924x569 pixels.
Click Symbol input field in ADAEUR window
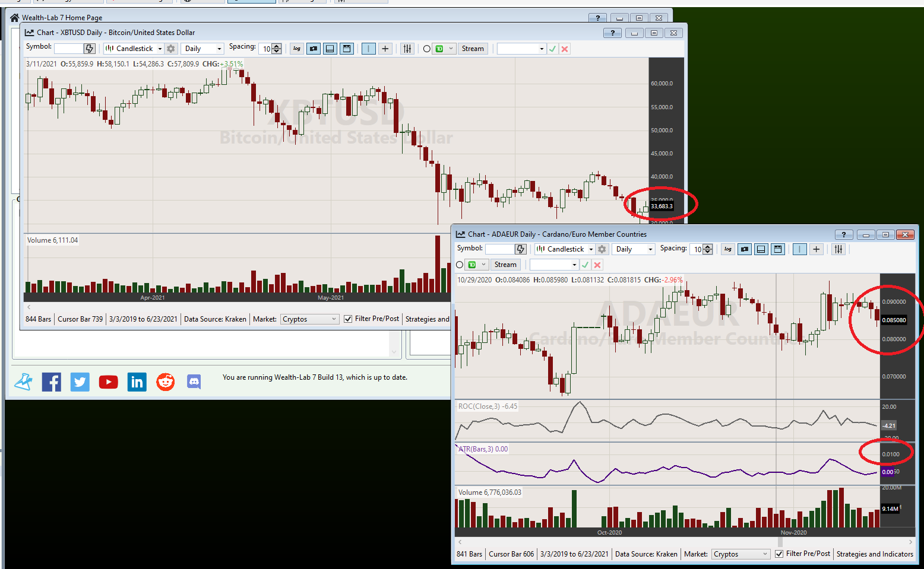point(500,249)
